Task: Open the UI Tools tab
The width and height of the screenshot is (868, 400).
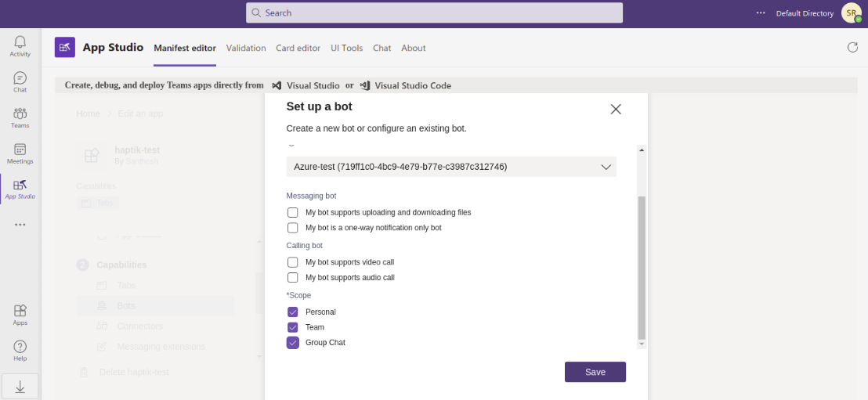Action: pos(346,48)
